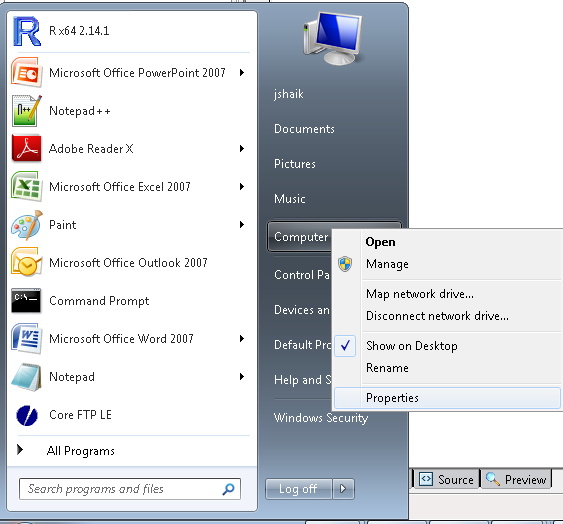Click the PowerPoint 2007 icon

click(x=26, y=72)
